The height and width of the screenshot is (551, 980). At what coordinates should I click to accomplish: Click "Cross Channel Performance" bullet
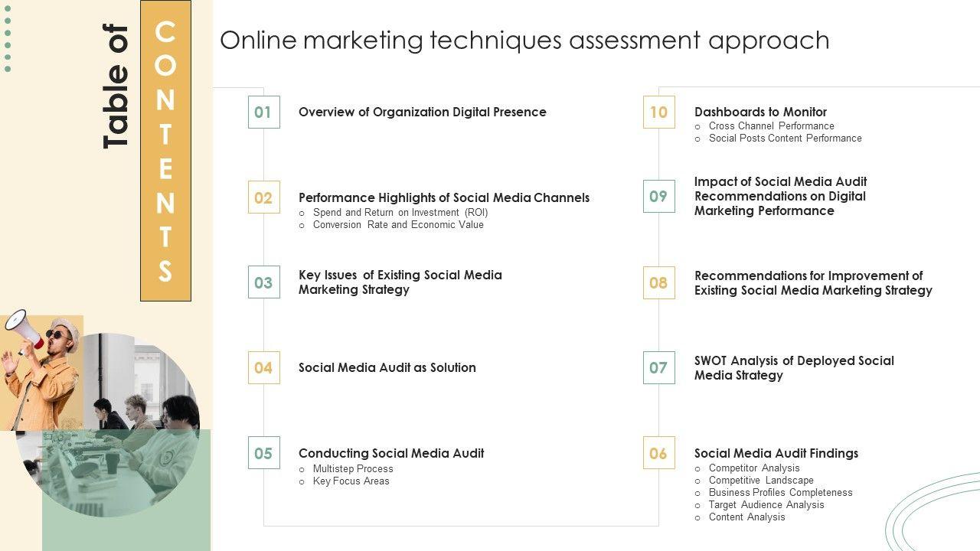pos(772,126)
